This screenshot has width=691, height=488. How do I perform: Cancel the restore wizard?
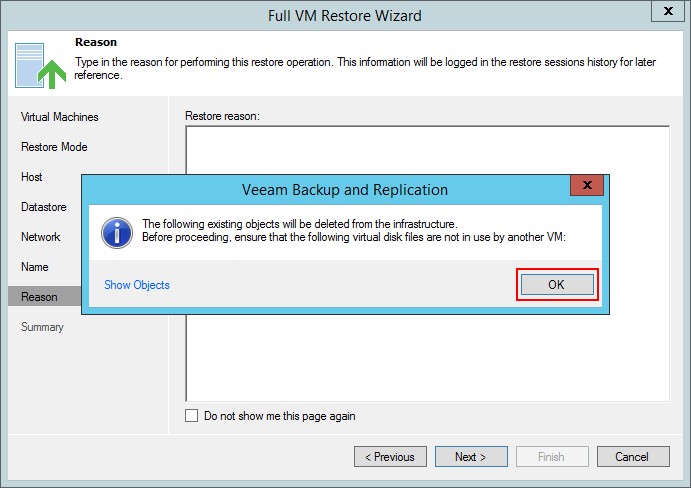coord(632,457)
